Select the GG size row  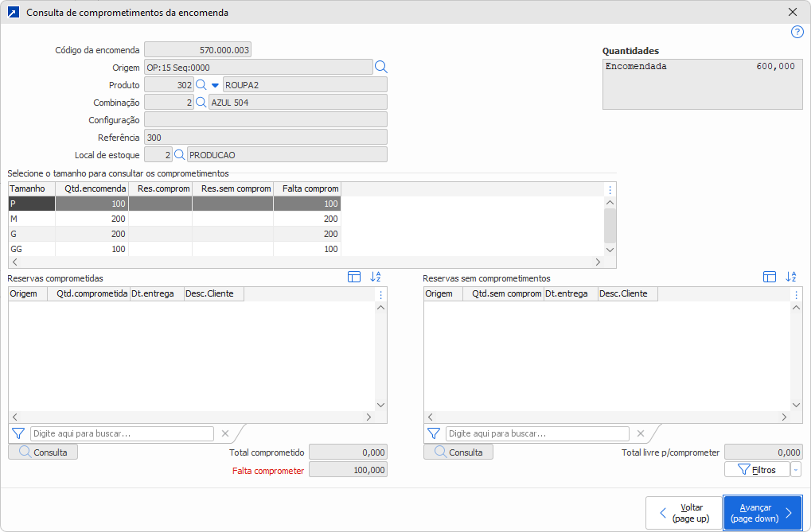click(x=32, y=249)
